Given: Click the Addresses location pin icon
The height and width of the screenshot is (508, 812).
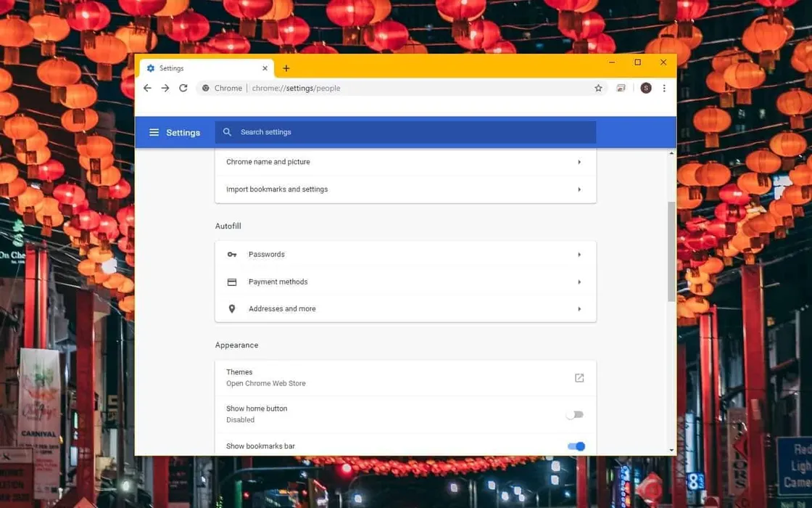Looking at the screenshot, I should click(232, 308).
